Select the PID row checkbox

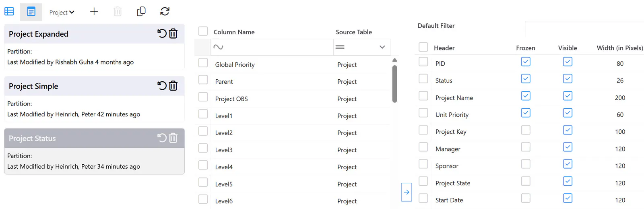coord(423,62)
